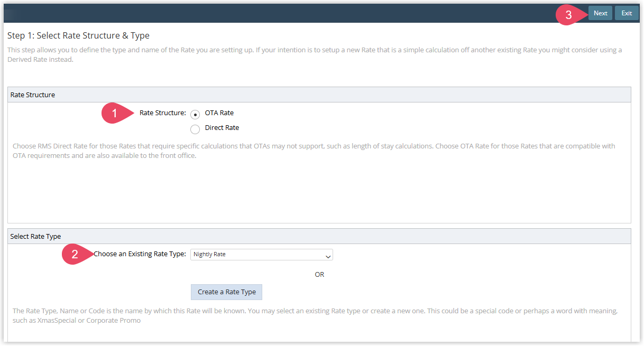Click the Direct Rate label text
This screenshot has height=346, width=644.
(222, 127)
